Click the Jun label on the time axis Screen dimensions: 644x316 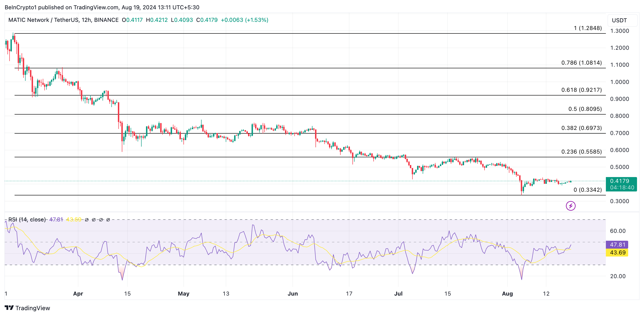pyautogui.click(x=292, y=293)
